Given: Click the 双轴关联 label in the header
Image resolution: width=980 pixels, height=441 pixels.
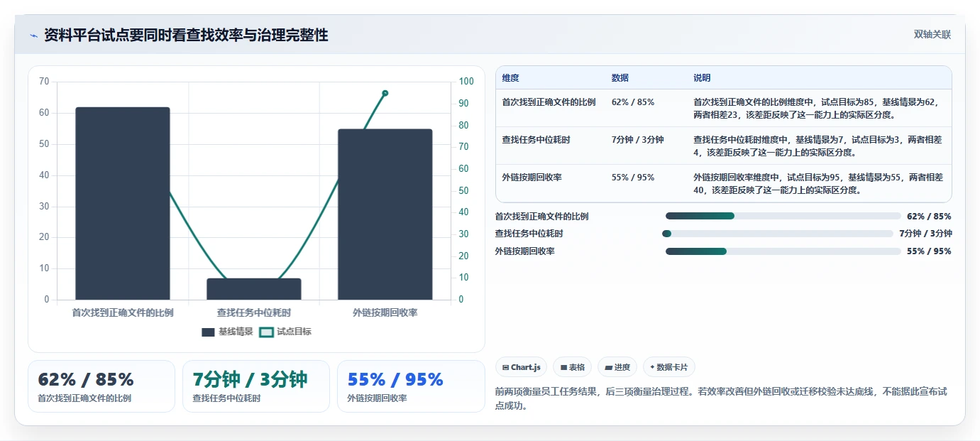Looking at the screenshot, I should pyautogui.click(x=932, y=35).
